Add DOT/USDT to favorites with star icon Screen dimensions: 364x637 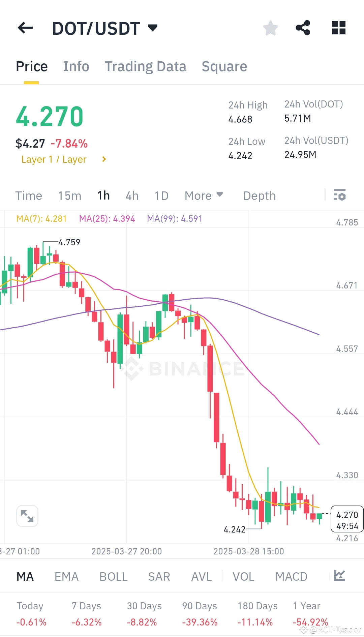pos(270,28)
